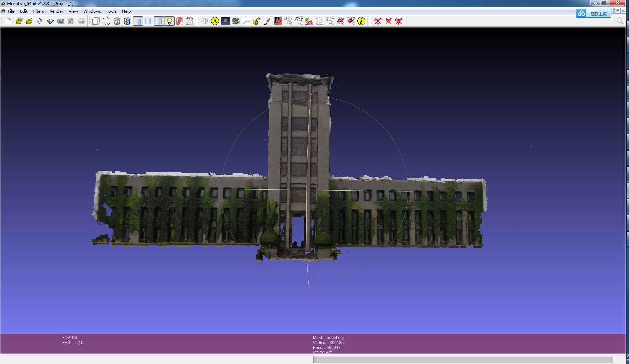Click the 'Faces: 596048' text

327,348
